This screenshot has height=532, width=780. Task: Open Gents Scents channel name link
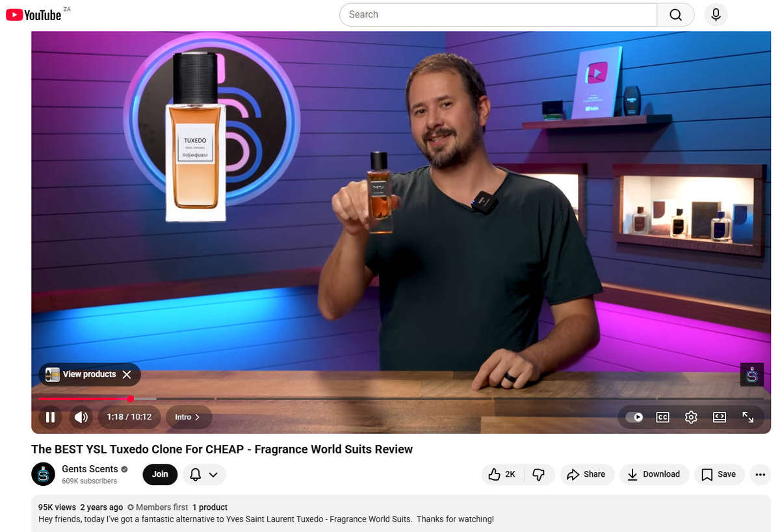90,469
